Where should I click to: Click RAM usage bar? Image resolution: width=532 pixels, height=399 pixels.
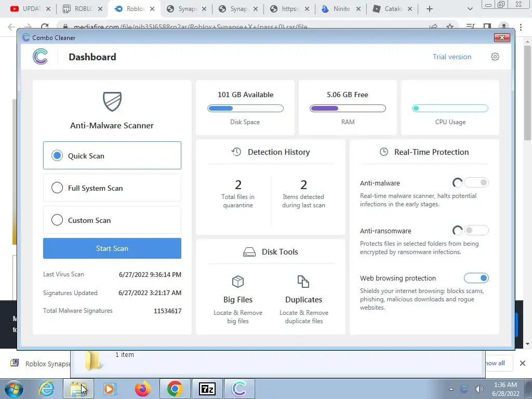348,109
